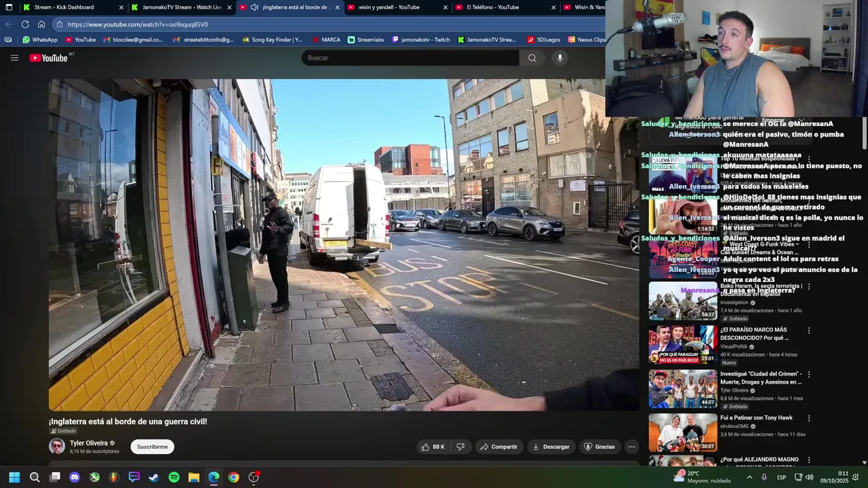Click the main video player to pause
Image resolution: width=868 pixels, height=488 pixels.
344,245
